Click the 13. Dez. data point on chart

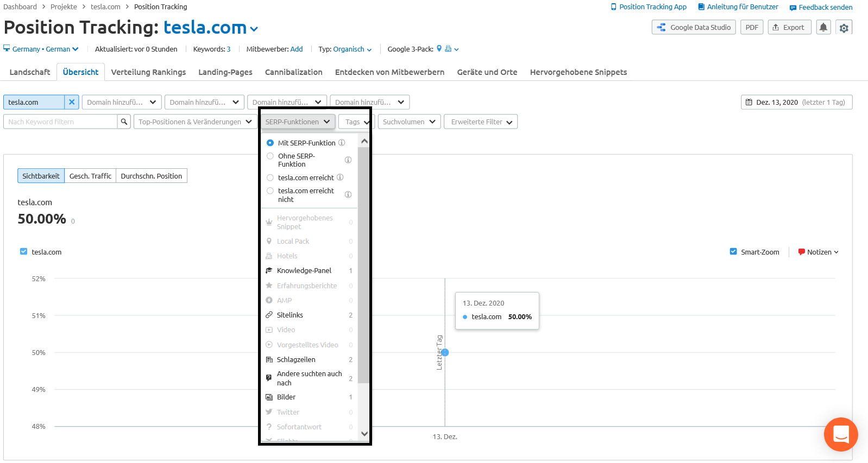(445, 352)
